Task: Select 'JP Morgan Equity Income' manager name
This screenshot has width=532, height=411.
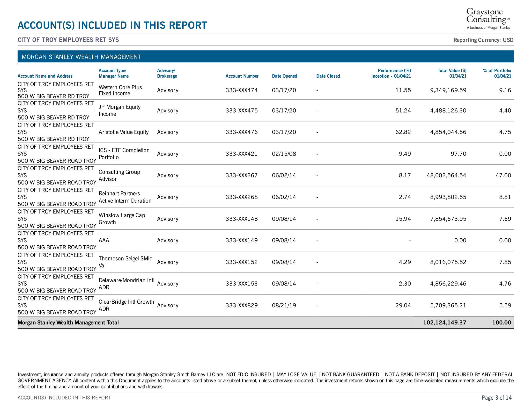Action: [120, 110]
